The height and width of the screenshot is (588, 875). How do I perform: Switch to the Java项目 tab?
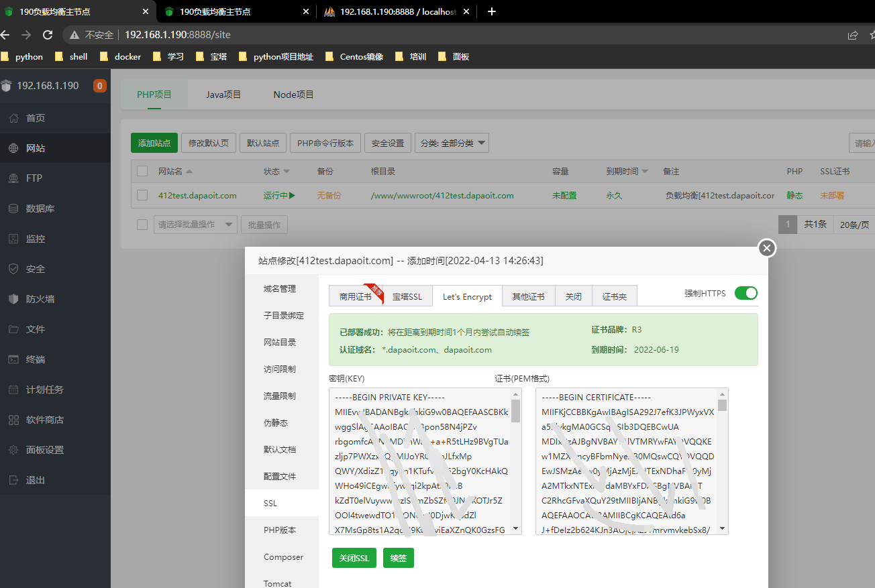pyautogui.click(x=223, y=95)
